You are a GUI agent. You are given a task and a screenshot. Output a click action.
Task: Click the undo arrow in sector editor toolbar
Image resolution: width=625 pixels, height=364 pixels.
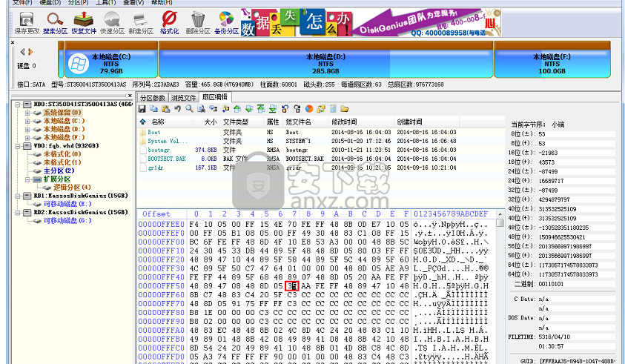point(177,109)
